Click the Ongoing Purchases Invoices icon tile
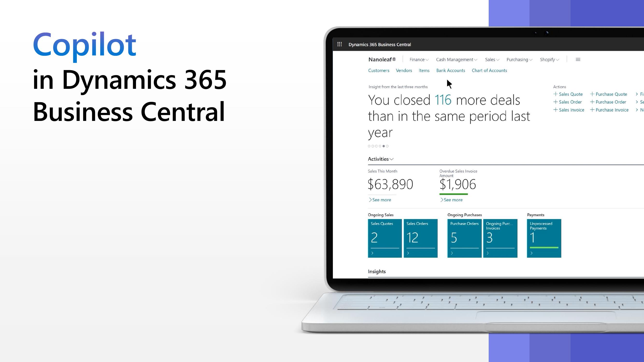 [x=500, y=238]
